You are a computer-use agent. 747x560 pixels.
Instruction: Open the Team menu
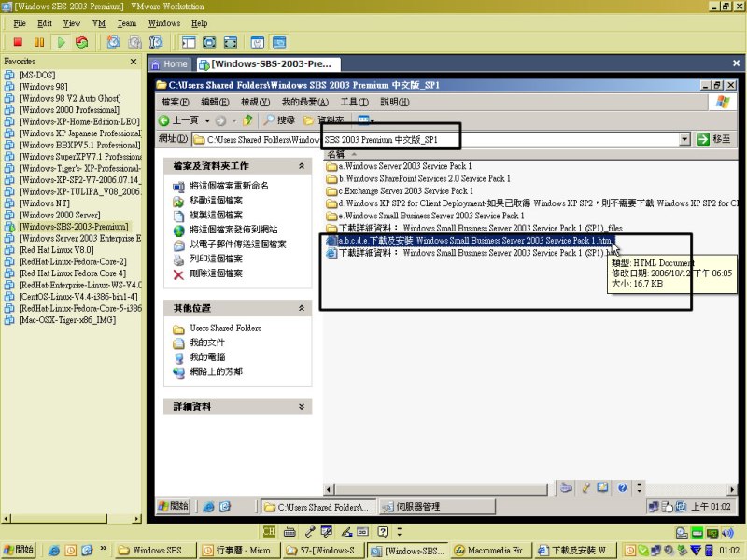(127, 23)
